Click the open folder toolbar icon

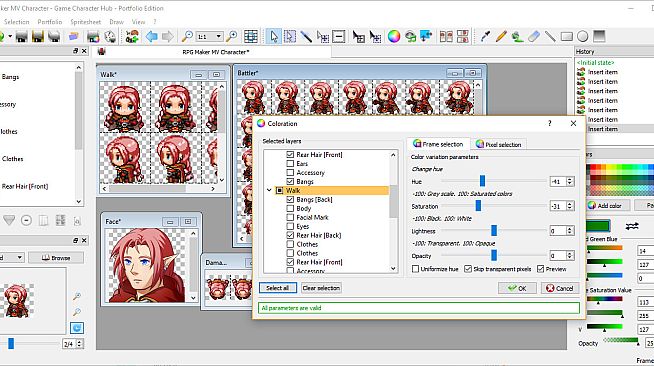pos(74,37)
